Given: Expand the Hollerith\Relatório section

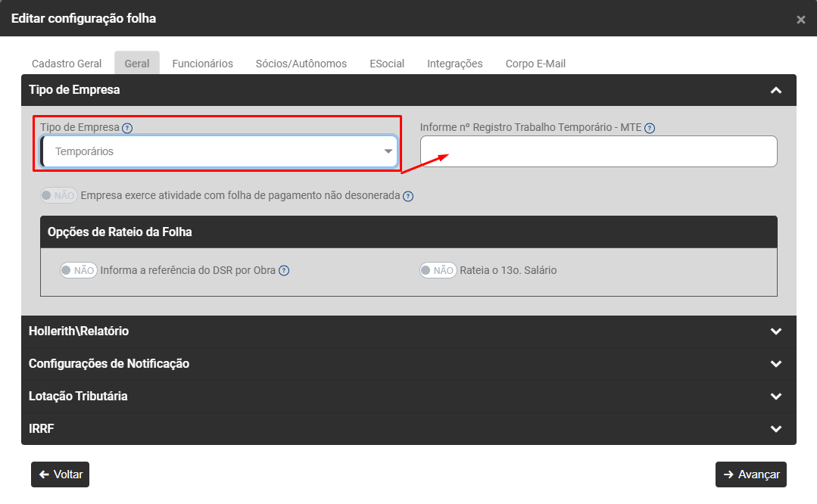Looking at the screenshot, I should (775, 331).
